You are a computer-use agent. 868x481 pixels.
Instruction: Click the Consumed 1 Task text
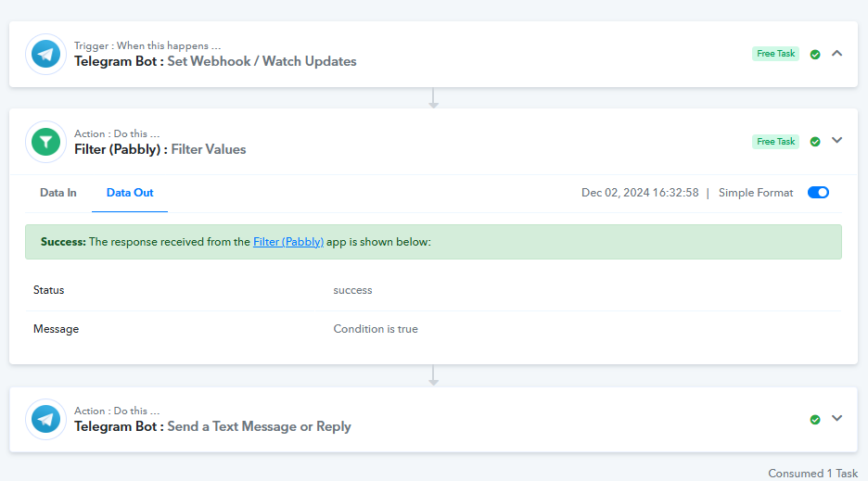pyautogui.click(x=812, y=474)
